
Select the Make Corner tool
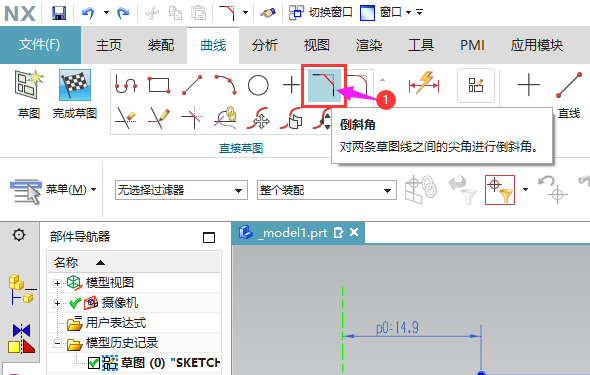(192, 118)
